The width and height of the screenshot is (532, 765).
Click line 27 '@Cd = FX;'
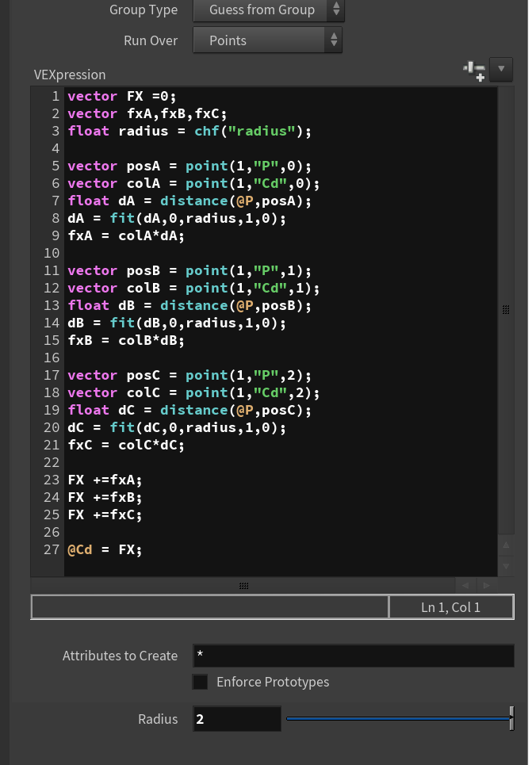coord(105,549)
